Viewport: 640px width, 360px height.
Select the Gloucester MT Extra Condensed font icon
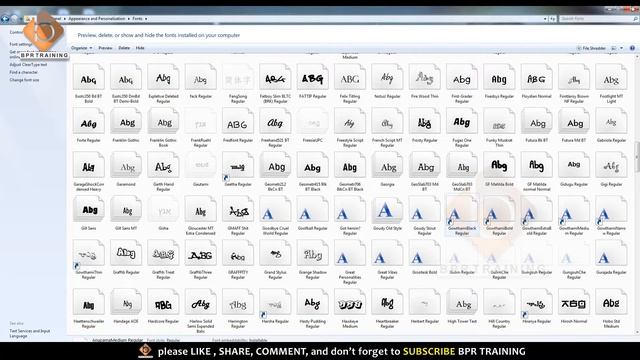click(x=200, y=210)
